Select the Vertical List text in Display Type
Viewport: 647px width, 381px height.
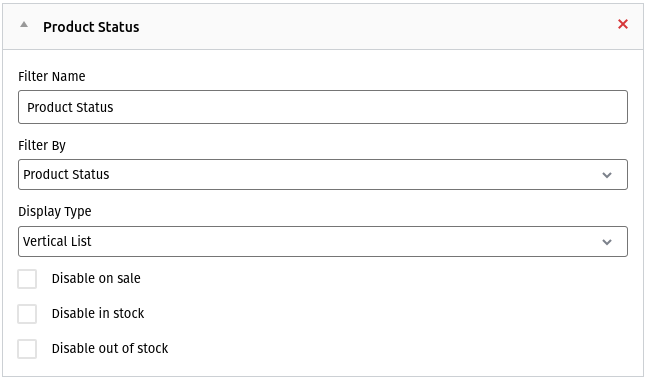[x=57, y=241]
